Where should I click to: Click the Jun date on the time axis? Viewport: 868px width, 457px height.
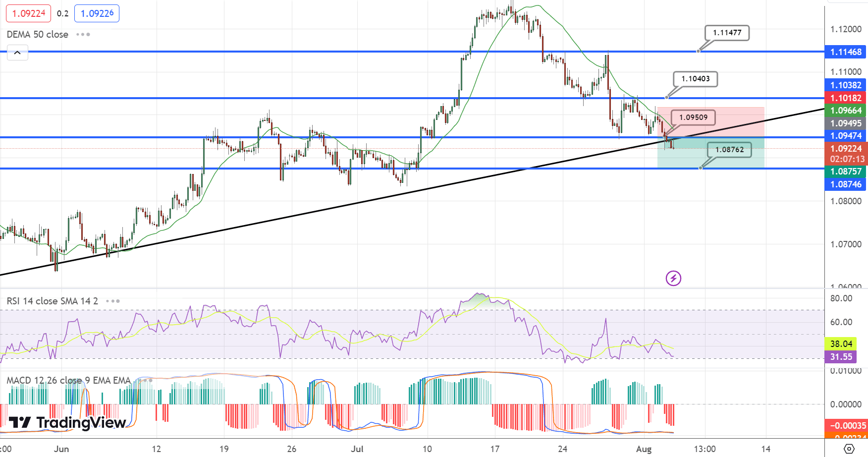pos(61,449)
